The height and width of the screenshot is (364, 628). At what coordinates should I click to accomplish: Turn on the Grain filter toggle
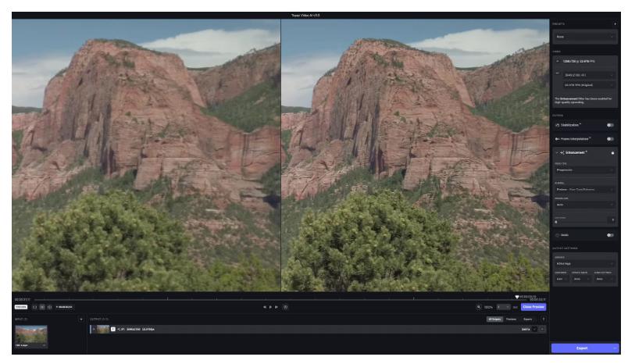point(610,235)
